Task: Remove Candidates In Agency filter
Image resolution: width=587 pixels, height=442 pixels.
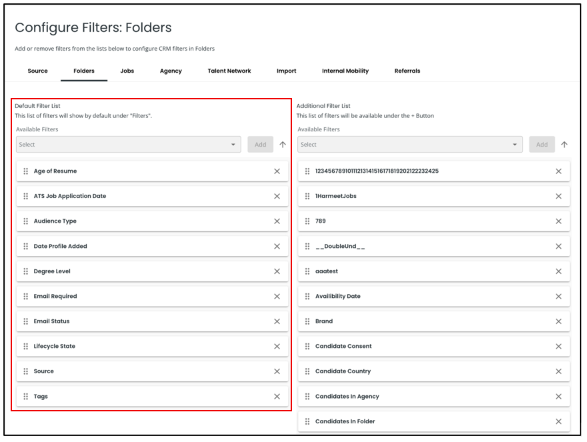Action: point(559,397)
